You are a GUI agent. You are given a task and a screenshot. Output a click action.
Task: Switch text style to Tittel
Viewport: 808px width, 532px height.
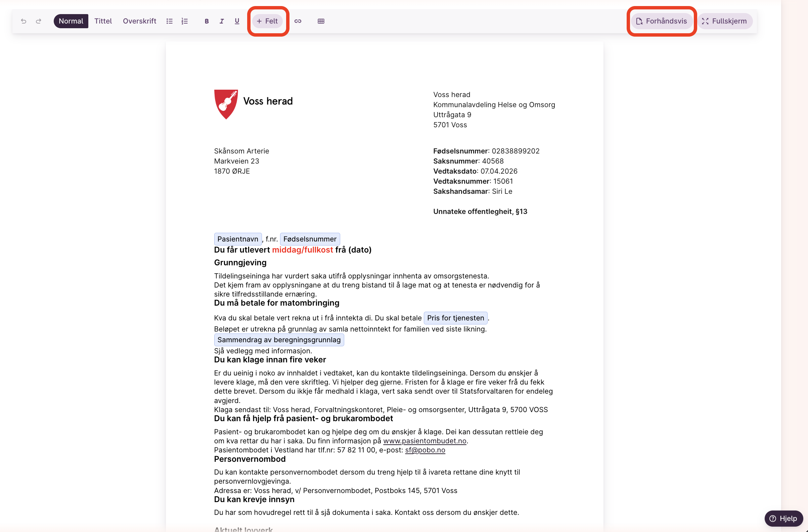coord(103,21)
